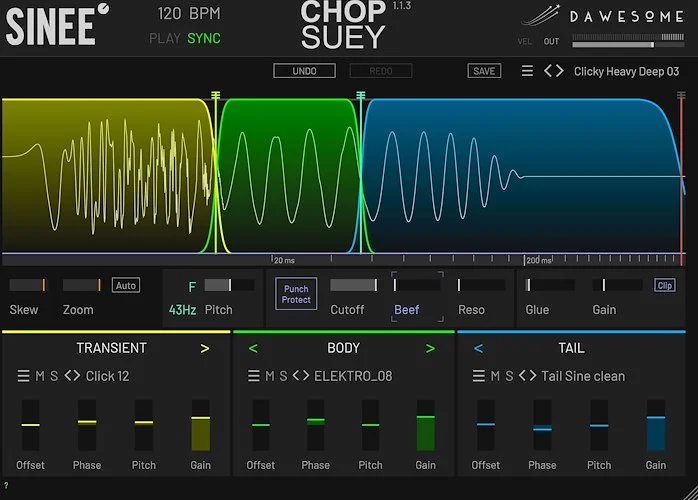The height and width of the screenshot is (500, 698).
Task: Toggle PLAY mode
Action: [165, 38]
